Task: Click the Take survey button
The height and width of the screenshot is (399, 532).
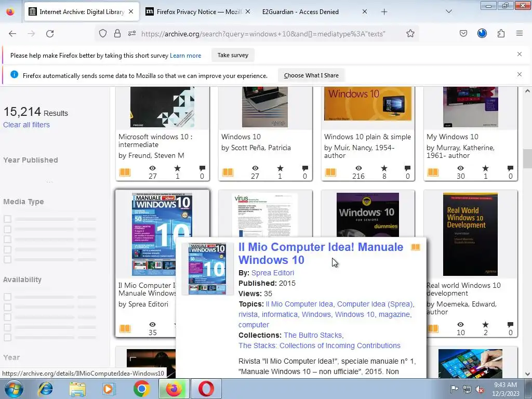Action: (233, 55)
